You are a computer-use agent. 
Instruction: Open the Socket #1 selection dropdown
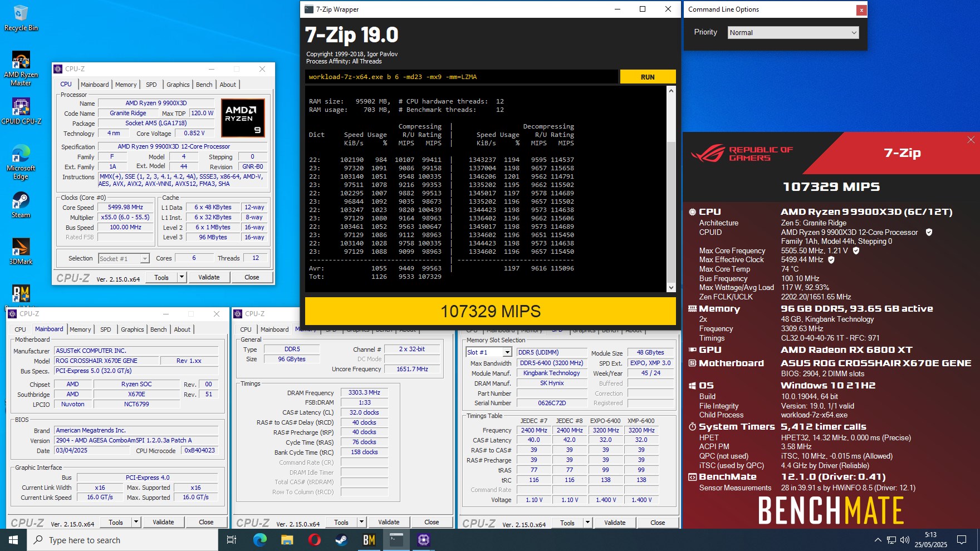[124, 258]
